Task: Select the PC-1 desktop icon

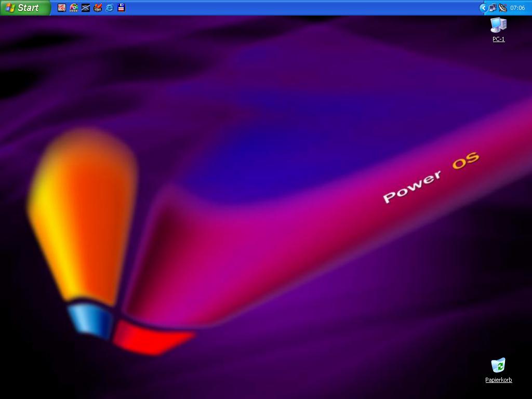Action: (498, 30)
